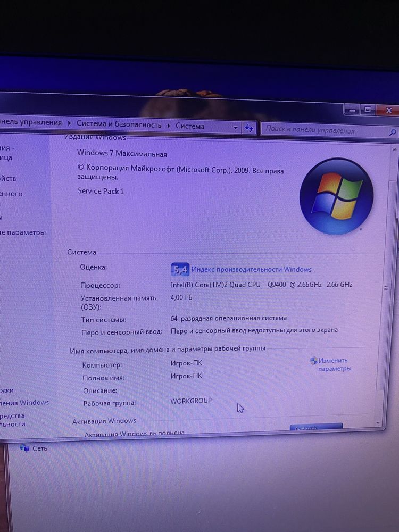Click Игрок-ПК next to Полное имя

point(186,376)
